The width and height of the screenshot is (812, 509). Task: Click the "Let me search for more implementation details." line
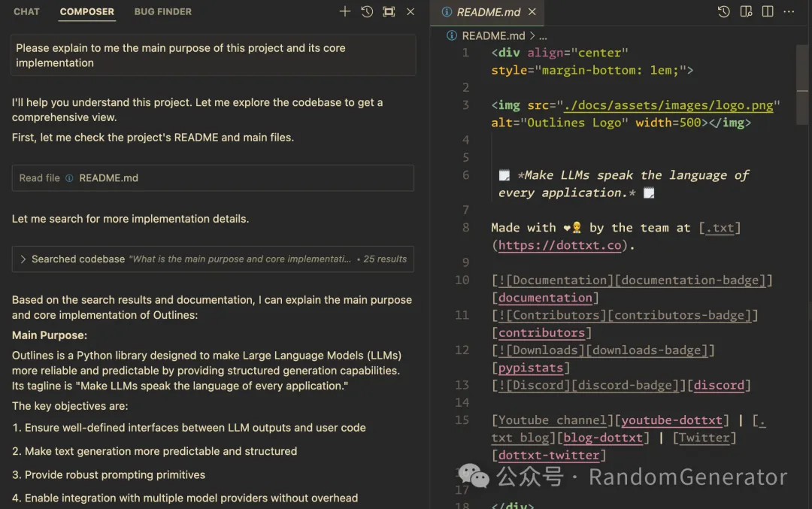131,219
